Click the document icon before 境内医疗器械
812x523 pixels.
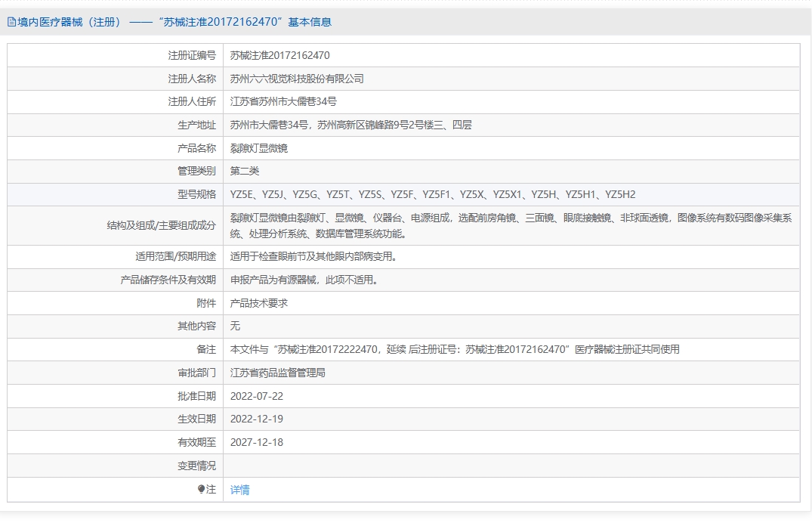(11, 22)
